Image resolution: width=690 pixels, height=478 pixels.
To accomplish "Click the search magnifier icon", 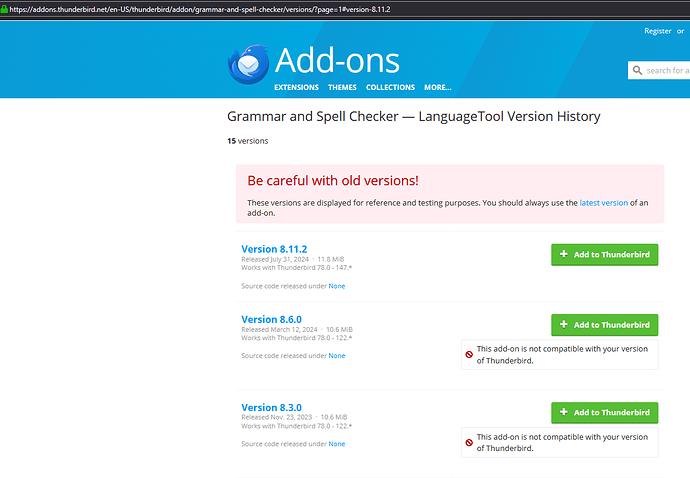I will tap(638, 70).
